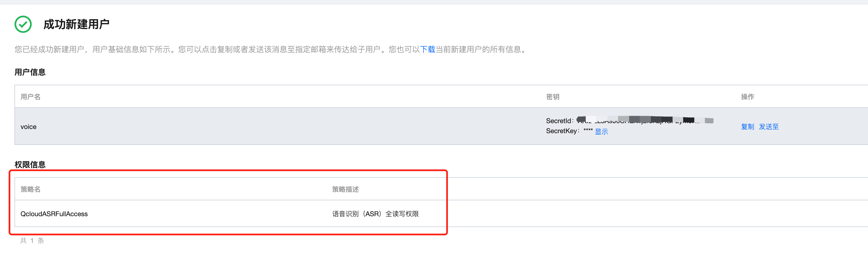Screen dimensions: 868x268
Task: Click 显示 to reveal the SecretKey
Action: click(x=602, y=132)
